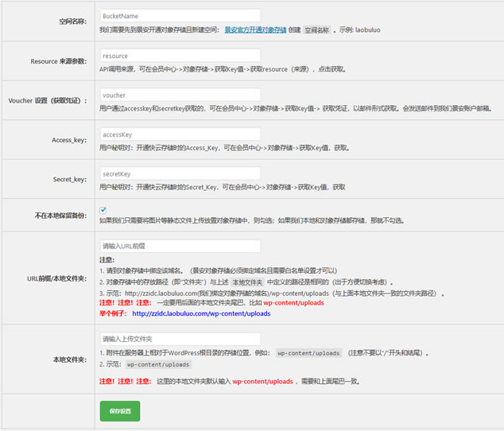Open the 晨安官方开通对象存储 link
This screenshot has height=431, width=504.
click(x=255, y=29)
